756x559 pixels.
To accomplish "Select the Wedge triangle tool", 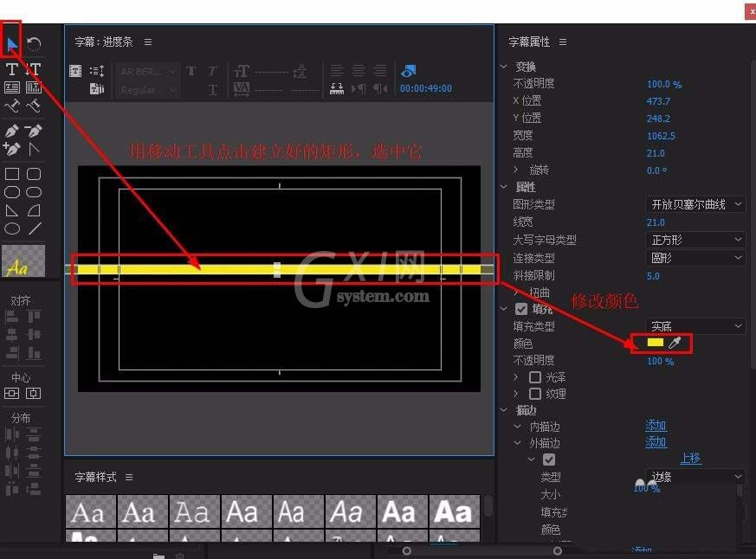I will (x=11, y=210).
